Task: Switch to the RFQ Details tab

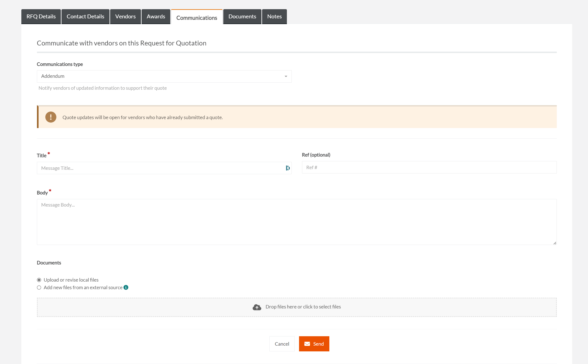Action: pos(41,16)
